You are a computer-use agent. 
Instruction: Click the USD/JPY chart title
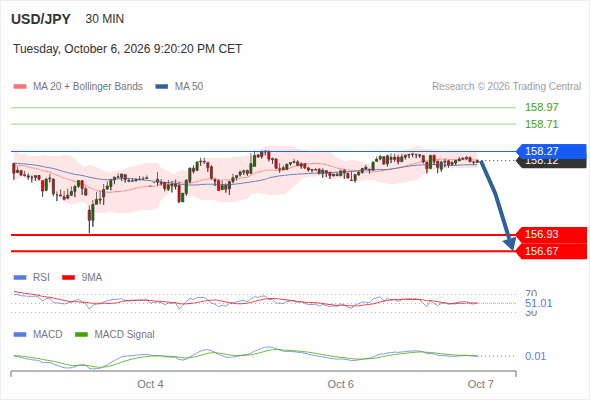click(41, 19)
